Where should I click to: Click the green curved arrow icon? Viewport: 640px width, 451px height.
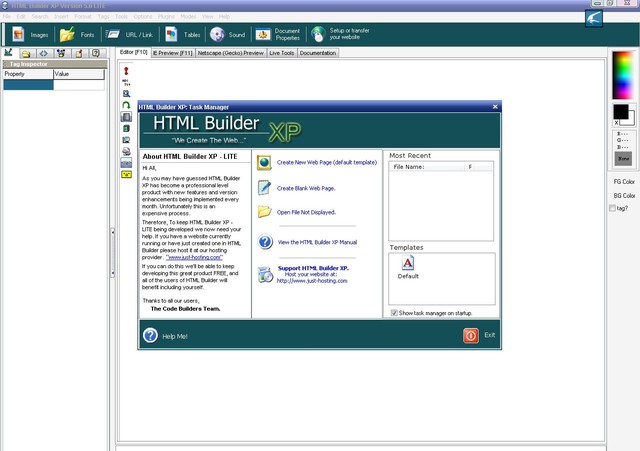point(126,105)
